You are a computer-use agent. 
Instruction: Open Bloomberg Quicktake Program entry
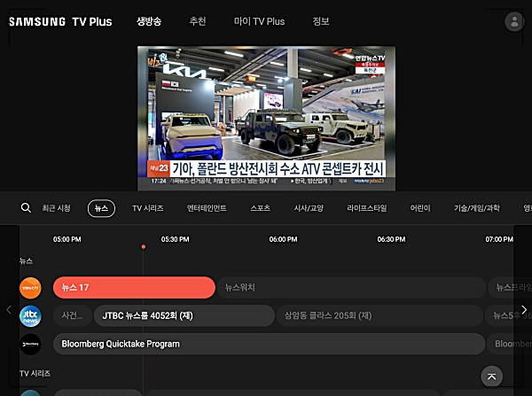(x=269, y=344)
